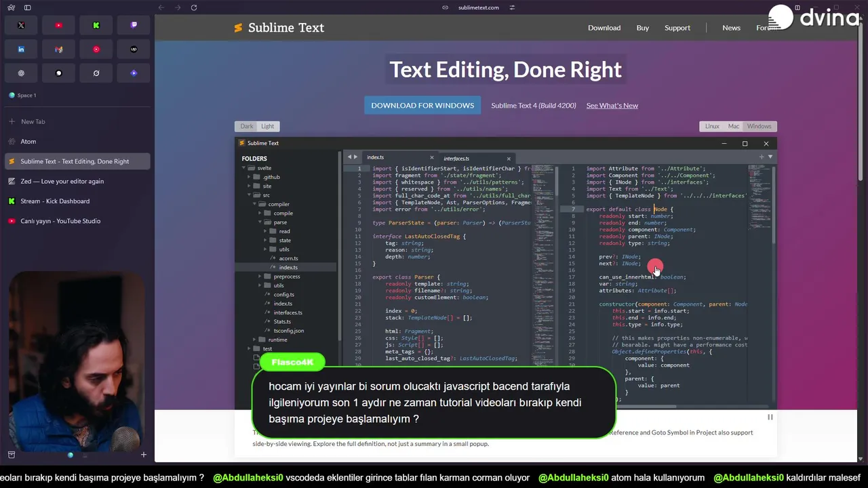This screenshot has height=488, width=868.
Task: Open the Twitch pinned tab
Action: [134, 25]
